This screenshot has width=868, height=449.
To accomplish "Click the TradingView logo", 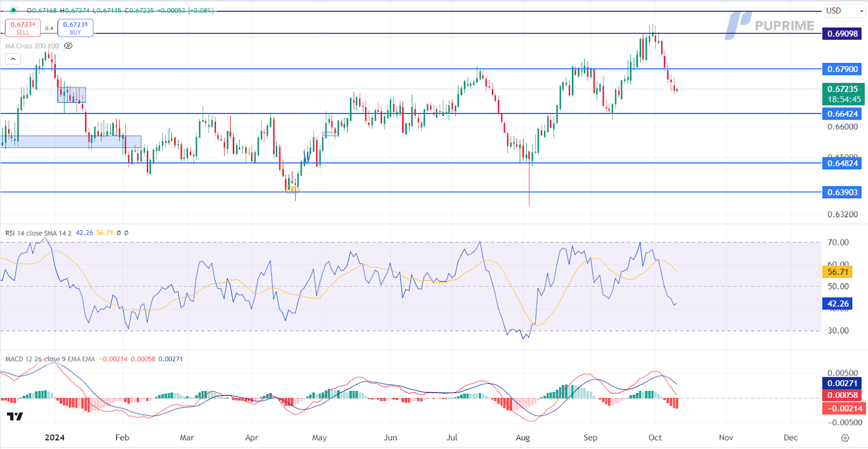I will pos(15,416).
